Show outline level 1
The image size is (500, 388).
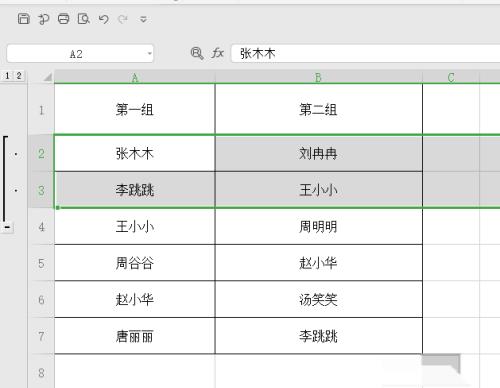7,76
